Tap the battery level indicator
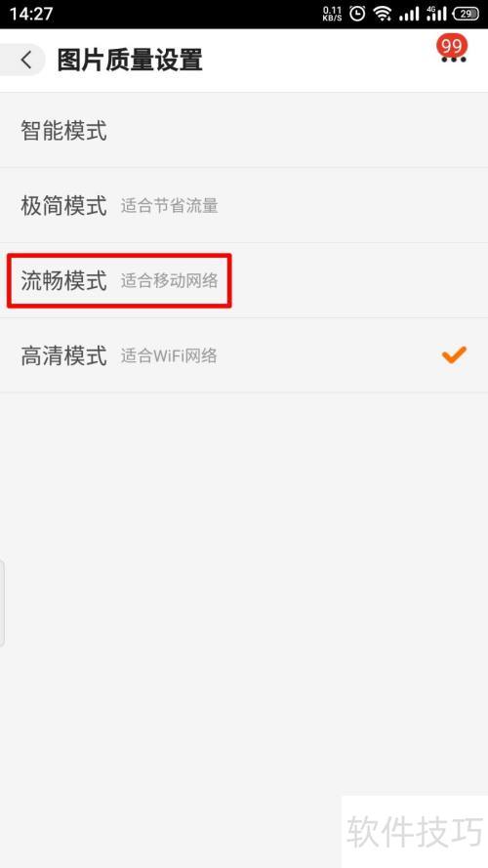 466,14
